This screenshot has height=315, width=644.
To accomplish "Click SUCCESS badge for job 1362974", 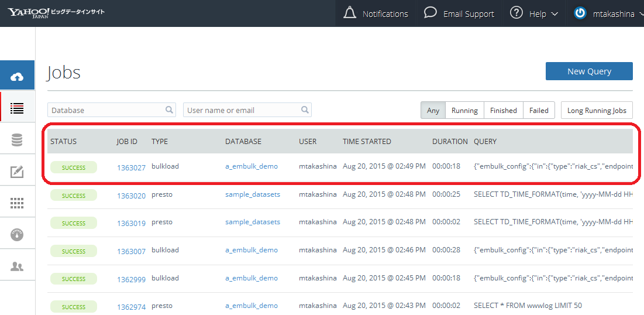I will pyautogui.click(x=74, y=307).
